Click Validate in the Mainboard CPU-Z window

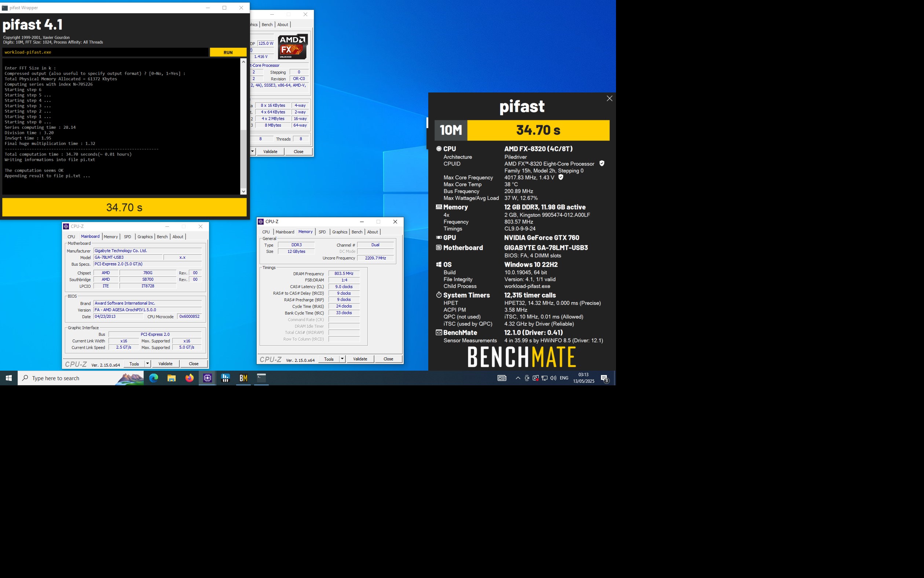[x=165, y=364]
